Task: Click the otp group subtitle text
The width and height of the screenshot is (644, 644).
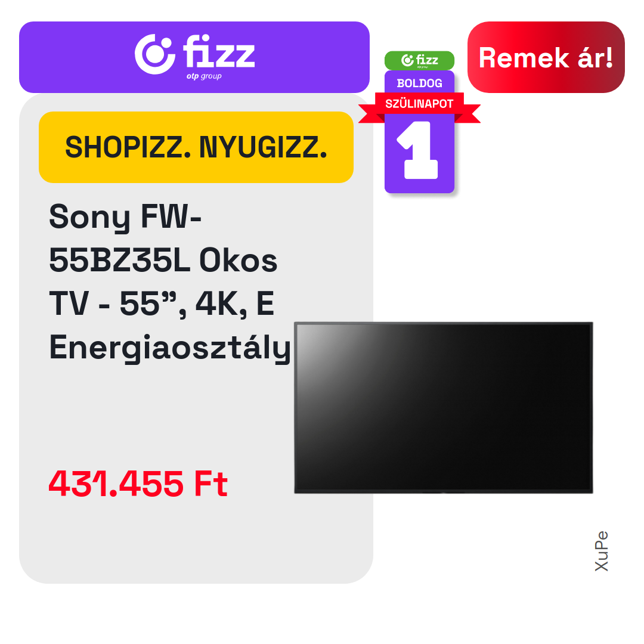Action: tap(204, 76)
